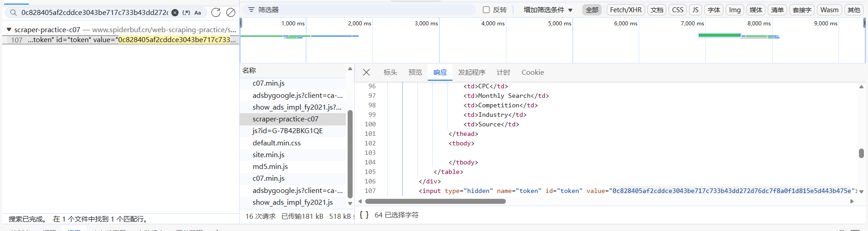868x231 pixels.
Task: Click line number 107 in response
Action: (x=370, y=191)
